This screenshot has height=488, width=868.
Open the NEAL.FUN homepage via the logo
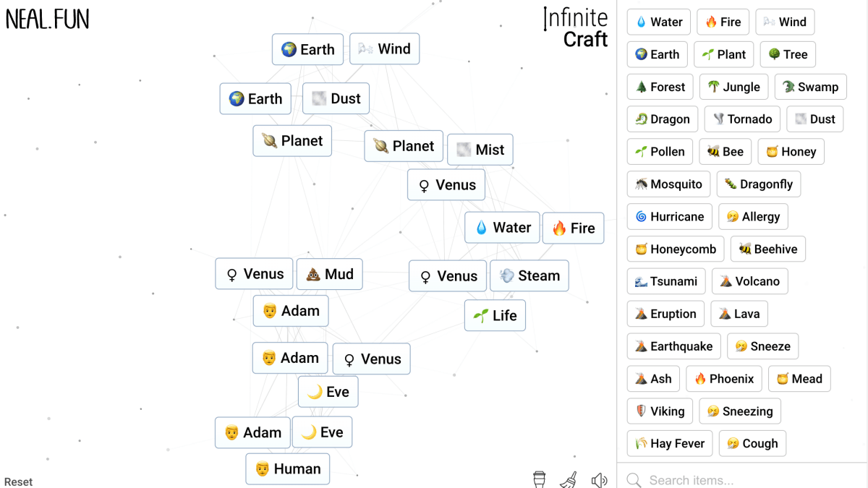(x=47, y=20)
